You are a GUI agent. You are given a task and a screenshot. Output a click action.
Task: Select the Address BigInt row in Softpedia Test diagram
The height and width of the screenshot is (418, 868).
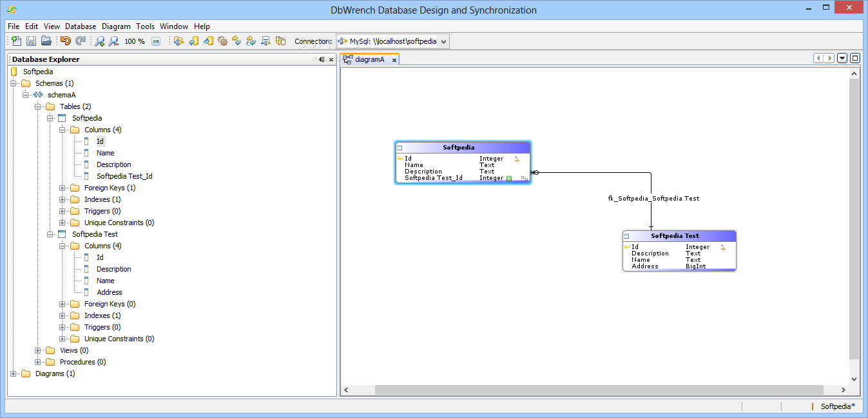click(x=679, y=266)
